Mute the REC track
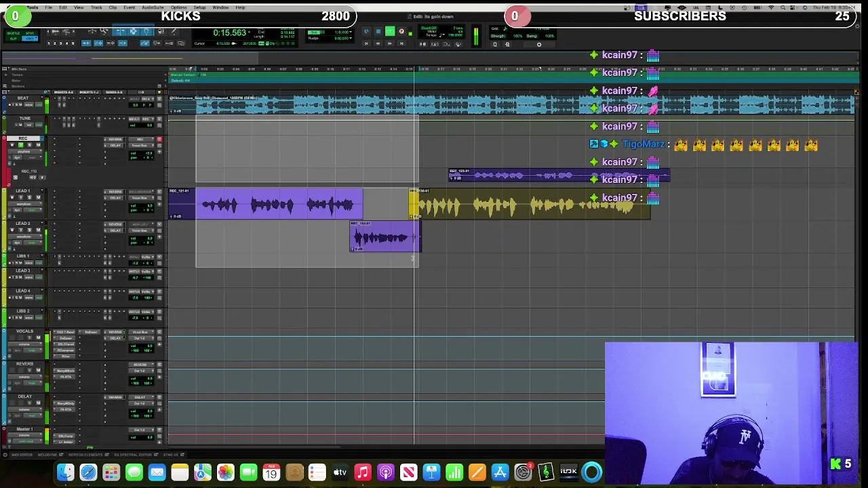Image resolution: width=868 pixels, height=488 pixels. pyautogui.click(x=38, y=144)
